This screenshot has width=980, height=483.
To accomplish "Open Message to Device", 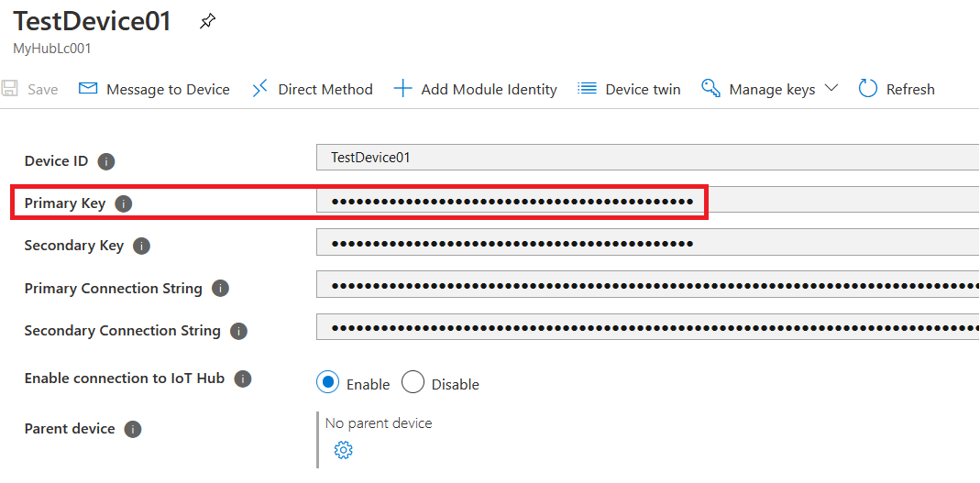I will pyautogui.click(x=154, y=89).
